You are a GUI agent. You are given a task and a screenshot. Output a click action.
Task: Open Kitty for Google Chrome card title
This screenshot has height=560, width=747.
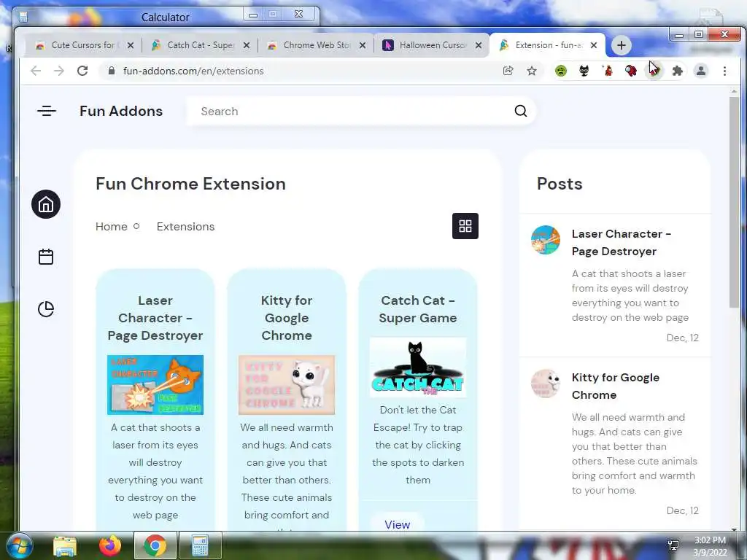pyautogui.click(x=287, y=318)
